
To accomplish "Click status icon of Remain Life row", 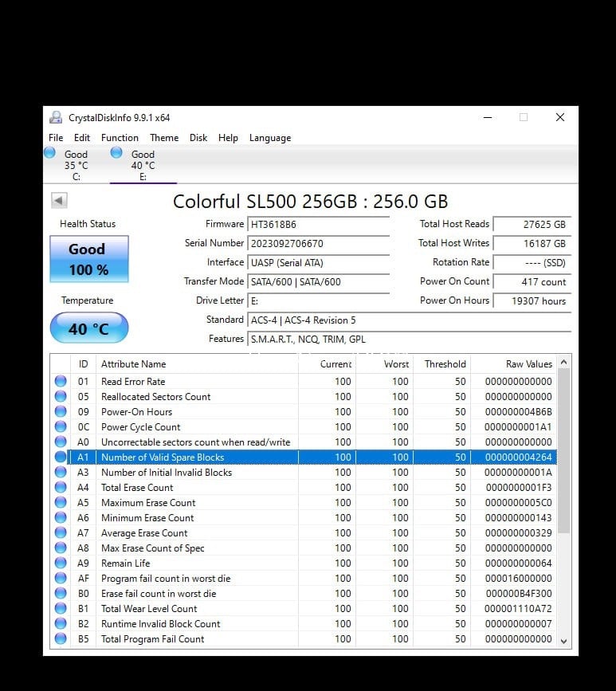I will click(61, 563).
